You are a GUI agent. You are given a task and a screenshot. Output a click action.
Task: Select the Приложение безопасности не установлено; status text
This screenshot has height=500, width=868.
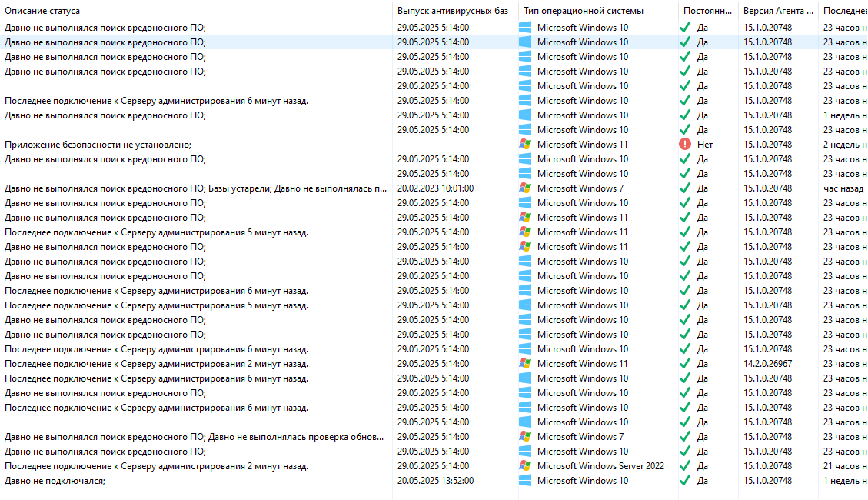[x=98, y=145]
